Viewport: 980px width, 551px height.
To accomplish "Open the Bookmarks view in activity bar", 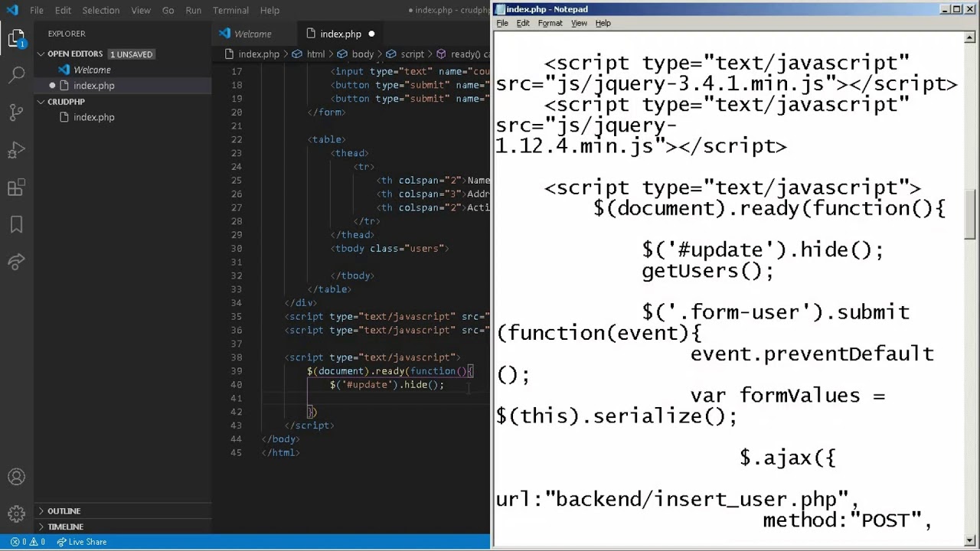I will point(17,225).
